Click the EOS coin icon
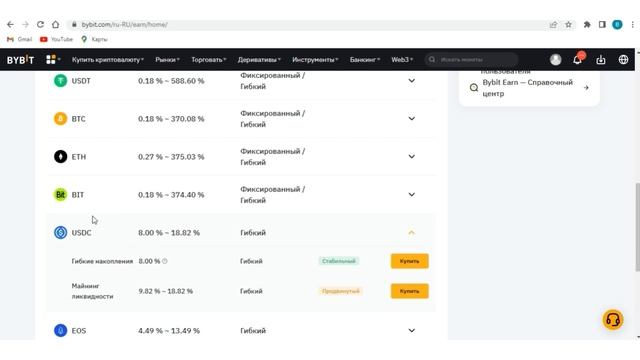Screen dimensions: 640x360 (x=60, y=331)
